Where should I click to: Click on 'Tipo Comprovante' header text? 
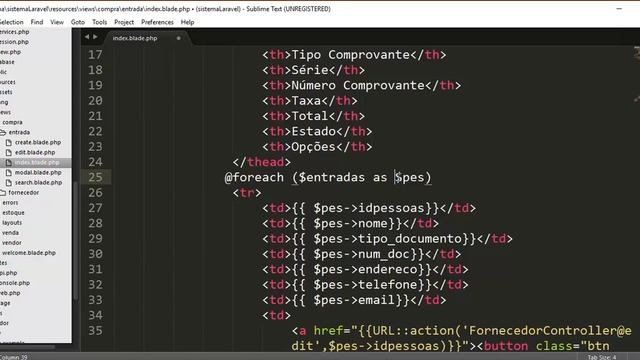[x=351, y=55]
